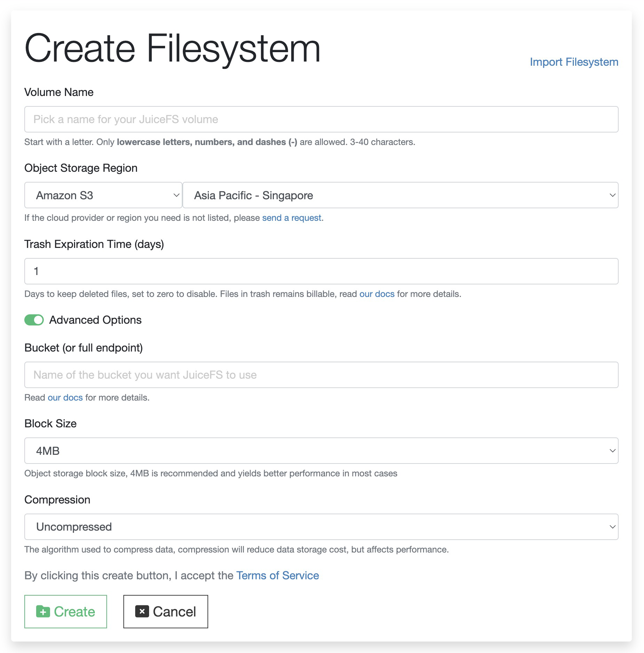Open the Block Size dropdown set to 4MB
The image size is (644, 653).
click(x=321, y=451)
